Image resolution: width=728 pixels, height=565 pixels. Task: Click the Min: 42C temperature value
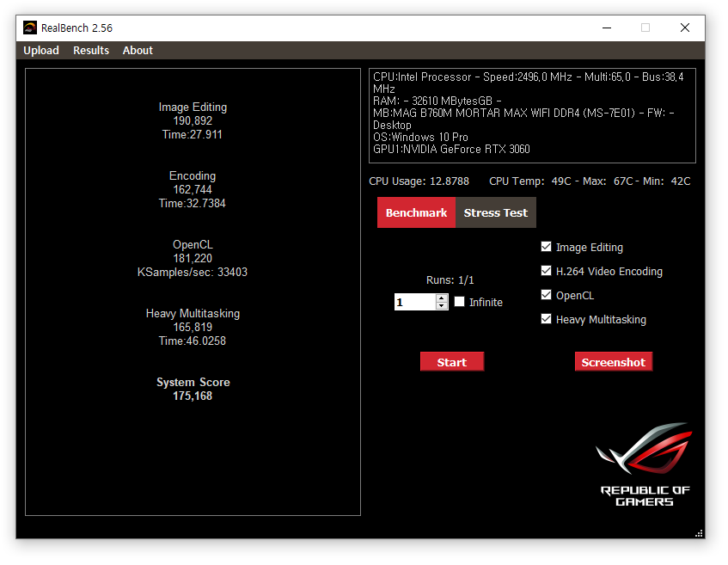(x=666, y=181)
